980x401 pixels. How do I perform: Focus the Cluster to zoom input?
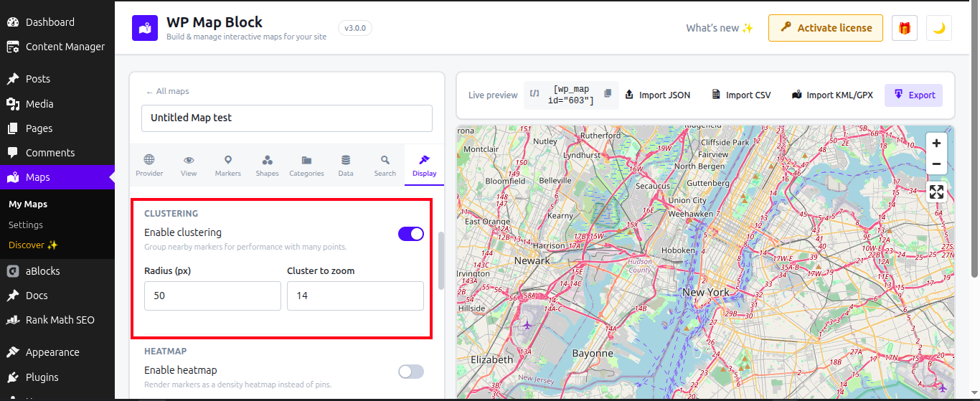click(x=355, y=296)
